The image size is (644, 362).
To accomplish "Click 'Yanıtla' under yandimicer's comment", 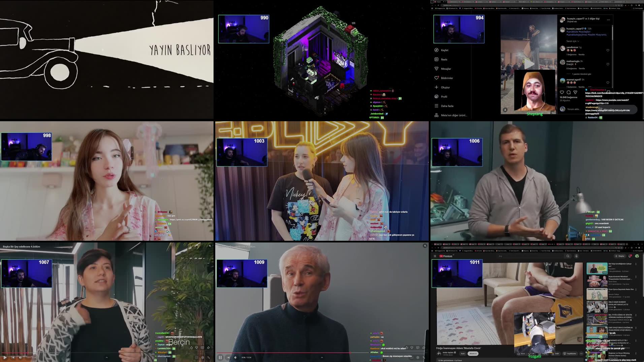I will point(581,55).
